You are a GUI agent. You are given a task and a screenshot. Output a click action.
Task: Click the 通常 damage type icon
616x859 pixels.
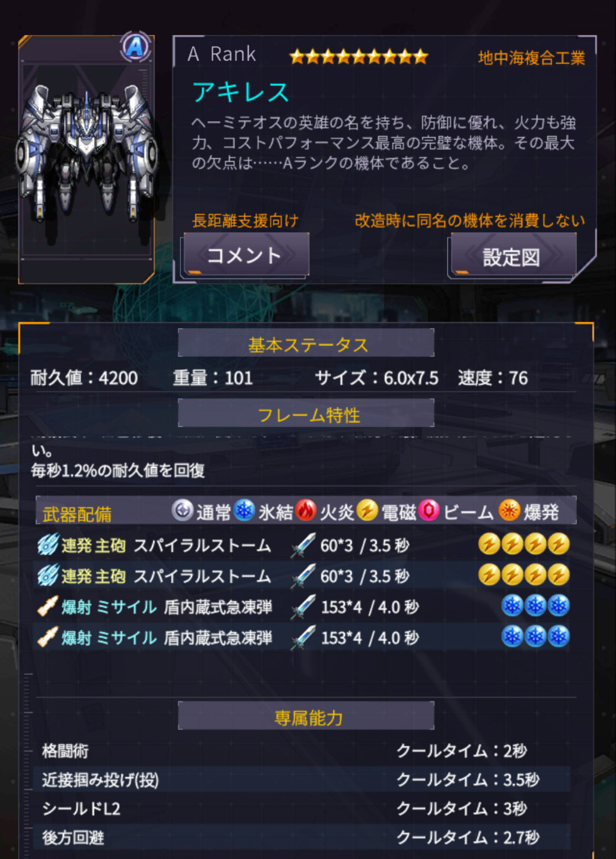tap(182, 511)
